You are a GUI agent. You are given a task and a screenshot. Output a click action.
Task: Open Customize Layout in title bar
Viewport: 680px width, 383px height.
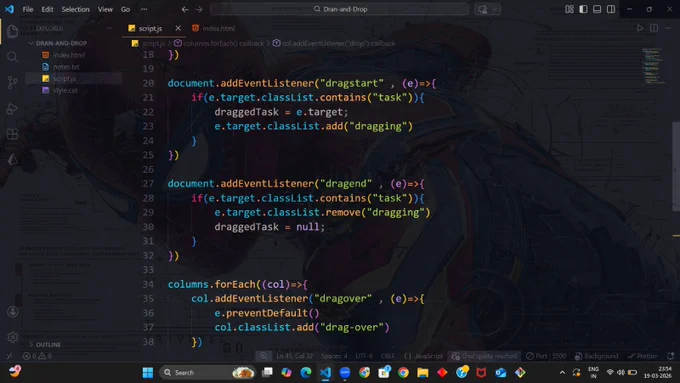point(569,9)
